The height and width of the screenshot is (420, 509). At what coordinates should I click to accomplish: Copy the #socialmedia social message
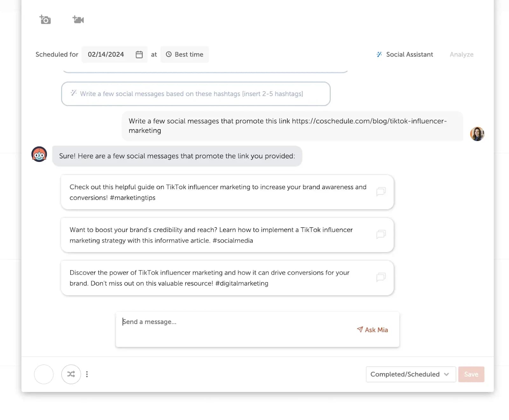tap(381, 235)
